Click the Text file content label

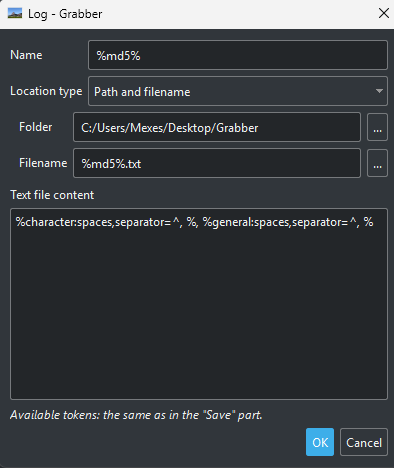[52, 195]
